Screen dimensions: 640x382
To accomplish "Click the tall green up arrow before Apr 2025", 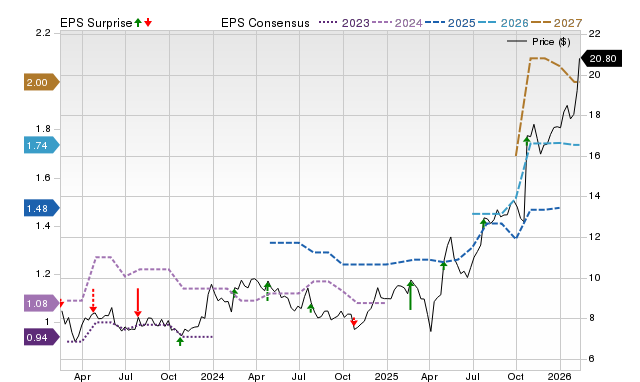I will 411,295.
